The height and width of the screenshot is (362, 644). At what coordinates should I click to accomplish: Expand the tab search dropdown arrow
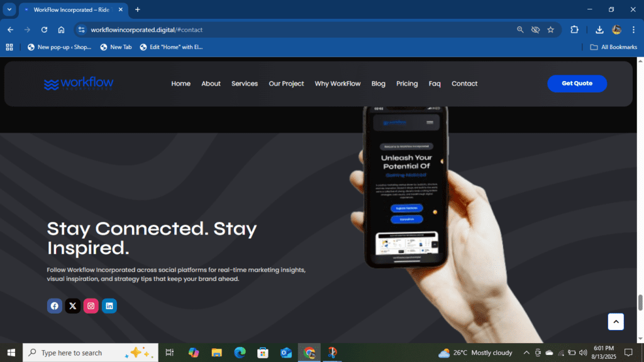(9, 9)
